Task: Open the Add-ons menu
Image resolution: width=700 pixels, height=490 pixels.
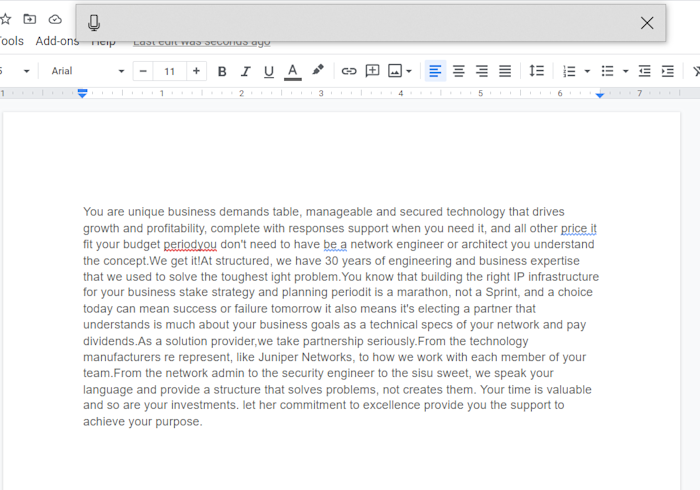Action: (57, 41)
